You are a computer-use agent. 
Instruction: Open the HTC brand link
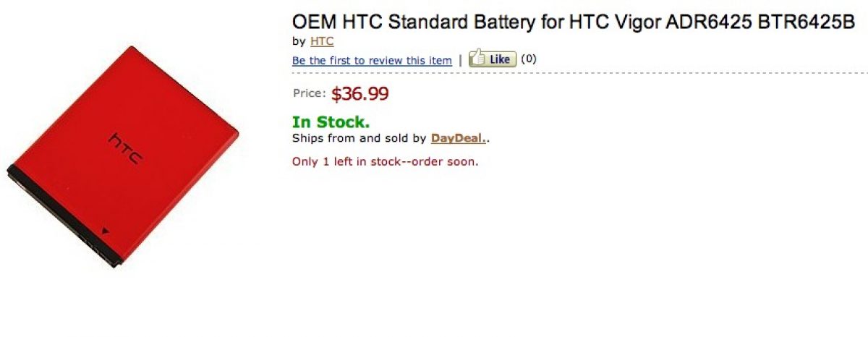tap(322, 41)
